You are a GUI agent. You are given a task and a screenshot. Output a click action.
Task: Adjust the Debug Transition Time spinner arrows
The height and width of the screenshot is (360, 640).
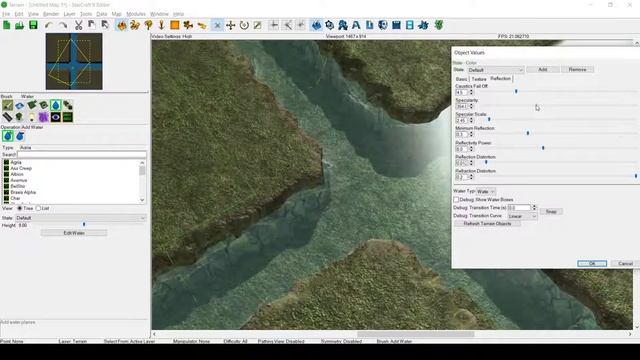tap(534, 208)
